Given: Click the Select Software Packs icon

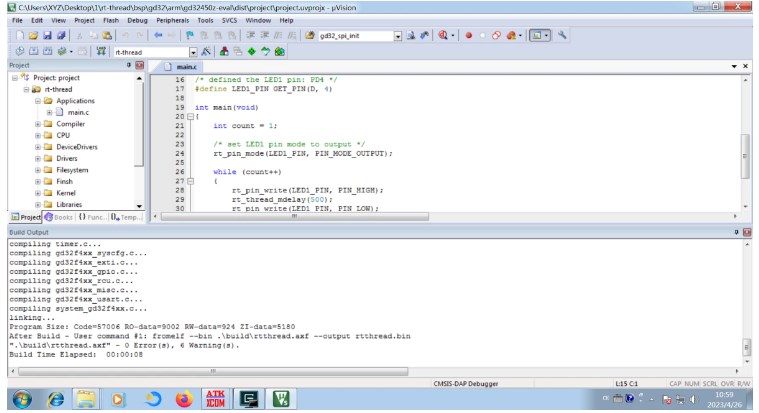Looking at the screenshot, I should coord(265,51).
